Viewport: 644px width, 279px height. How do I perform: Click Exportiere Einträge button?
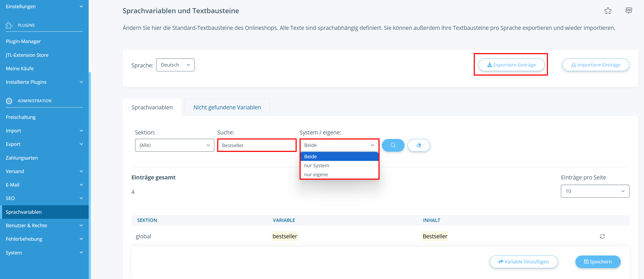(x=511, y=65)
